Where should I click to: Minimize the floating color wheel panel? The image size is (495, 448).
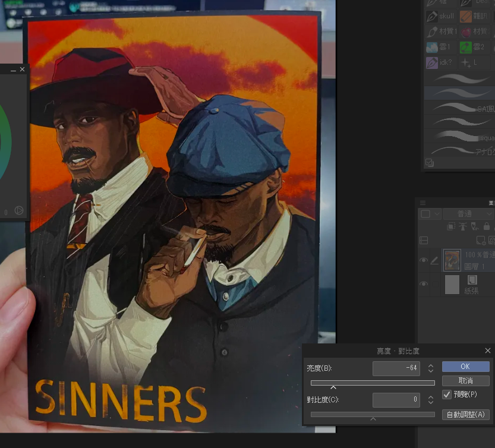[x=13, y=70]
